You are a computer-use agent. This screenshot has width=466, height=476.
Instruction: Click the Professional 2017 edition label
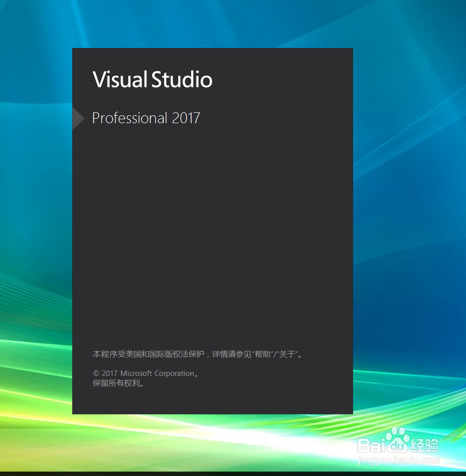[146, 118]
